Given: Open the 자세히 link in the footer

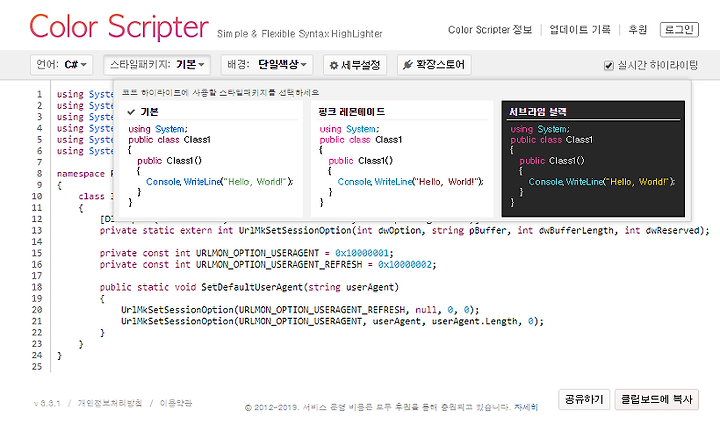Looking at the screenshot, I should point(526,407).
